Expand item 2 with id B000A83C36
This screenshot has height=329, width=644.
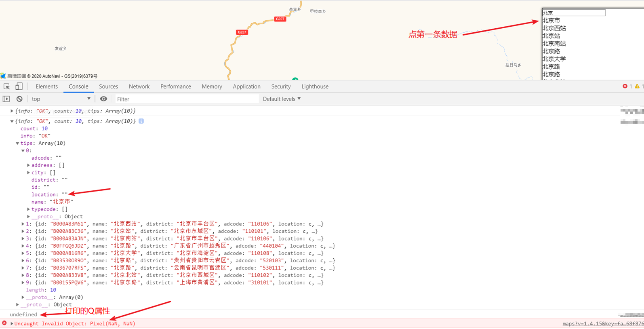[23, 231]
